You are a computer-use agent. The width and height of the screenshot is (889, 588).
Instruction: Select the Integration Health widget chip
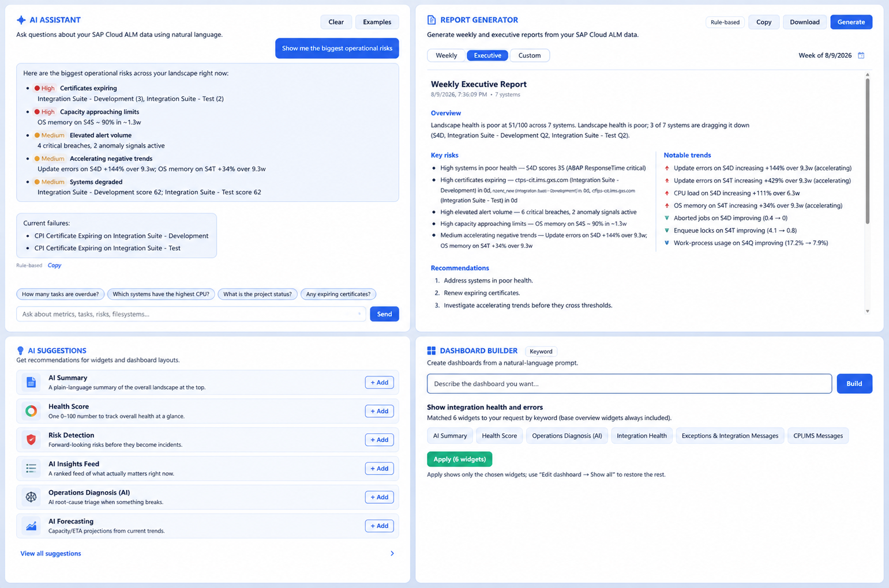coord(642,436)
